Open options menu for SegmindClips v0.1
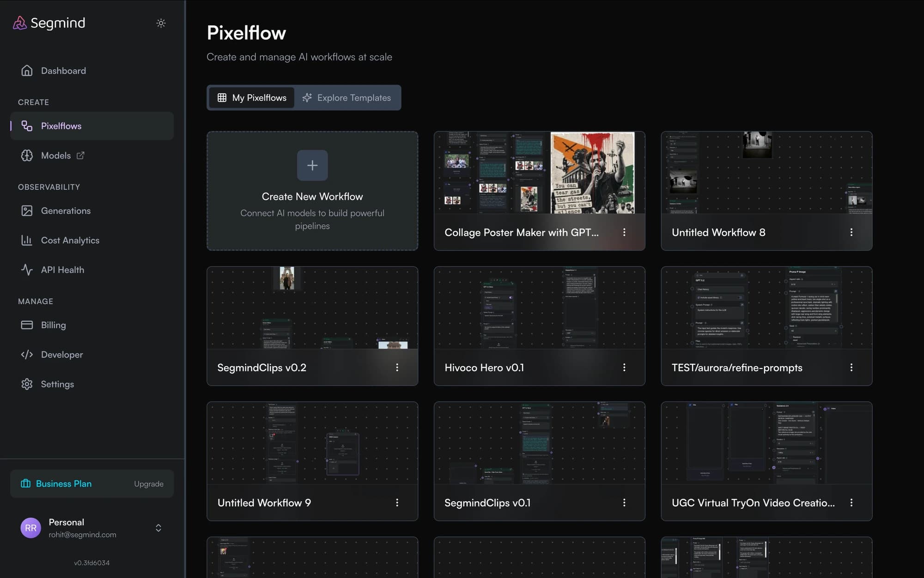The height and width of the screenshot is (578, 924). point(624,503)
